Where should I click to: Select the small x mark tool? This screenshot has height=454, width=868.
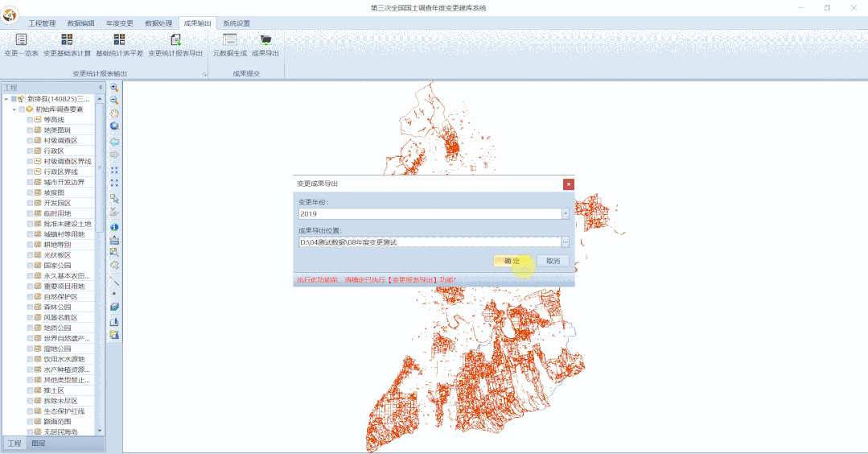[114, 294]
